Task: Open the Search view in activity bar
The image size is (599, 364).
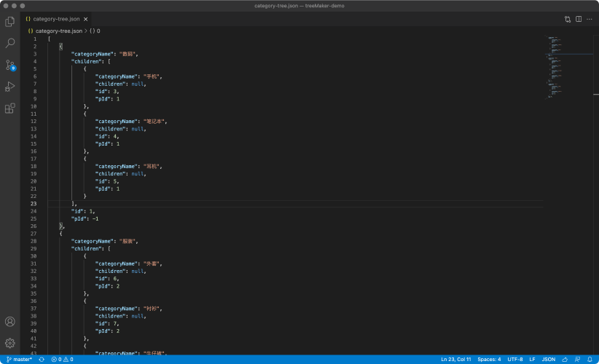Action: pyautogui.click(x=10, y=43)
